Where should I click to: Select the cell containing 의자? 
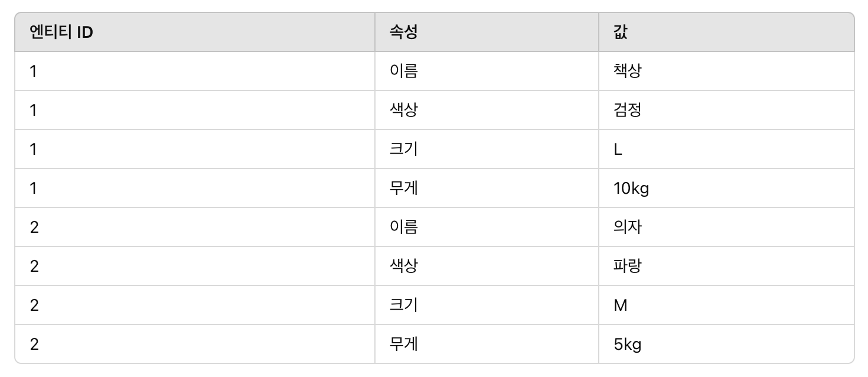tap(726, 227)
